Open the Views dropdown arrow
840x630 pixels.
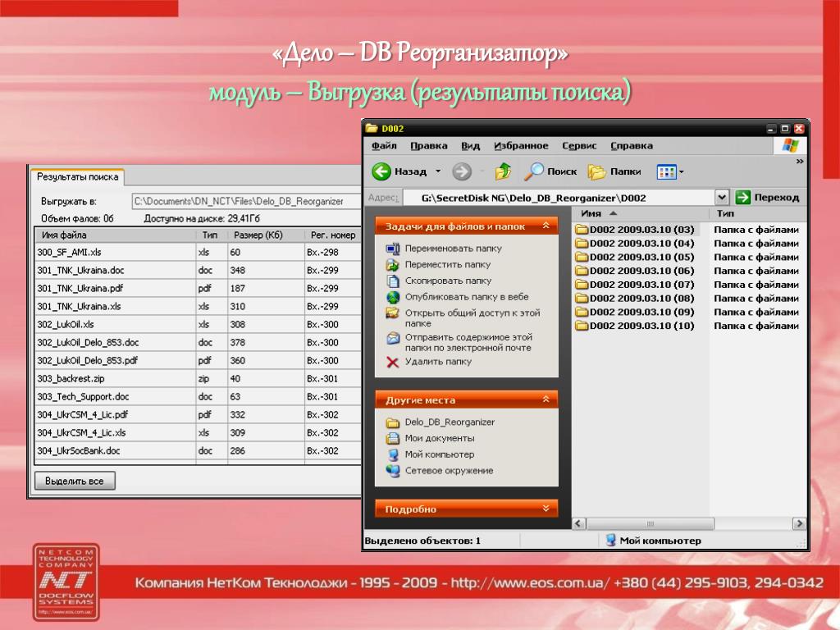coord(681,172)
